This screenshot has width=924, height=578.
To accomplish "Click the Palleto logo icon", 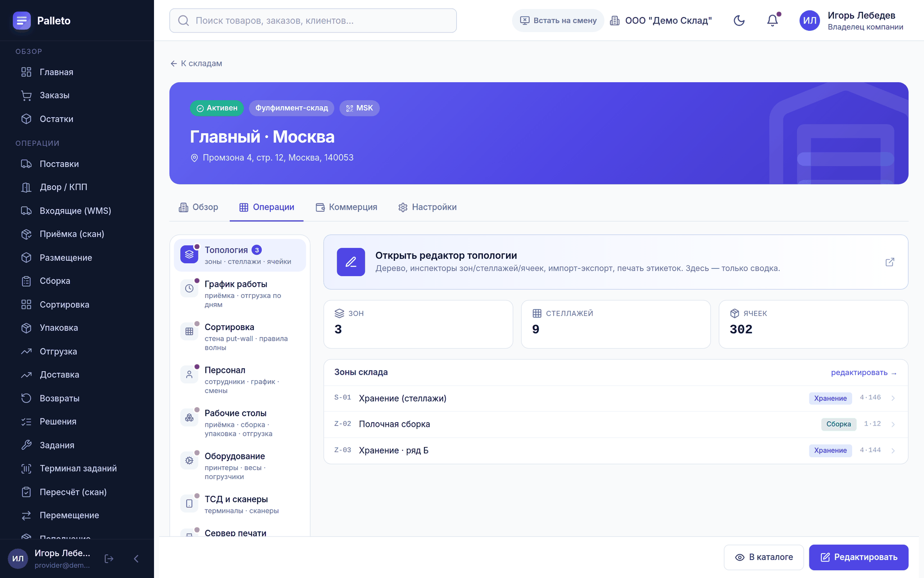I will pos(21,21).
